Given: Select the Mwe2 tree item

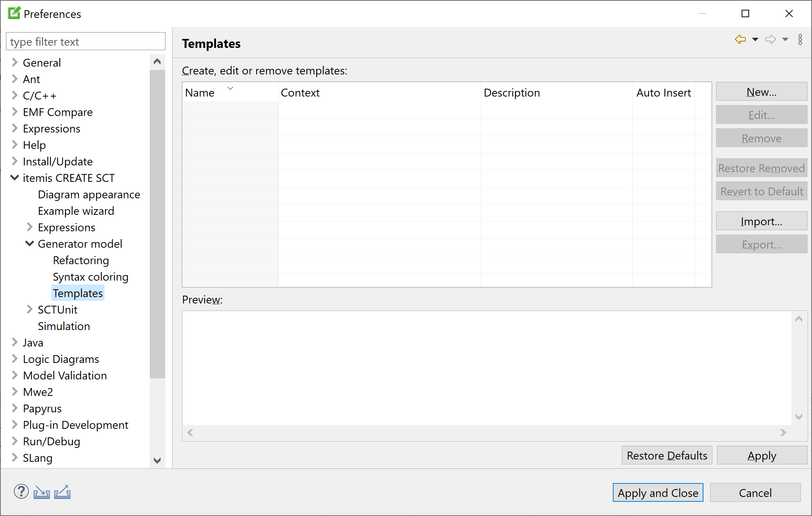Looking at the screenshot, I should [x=38, y=392].
